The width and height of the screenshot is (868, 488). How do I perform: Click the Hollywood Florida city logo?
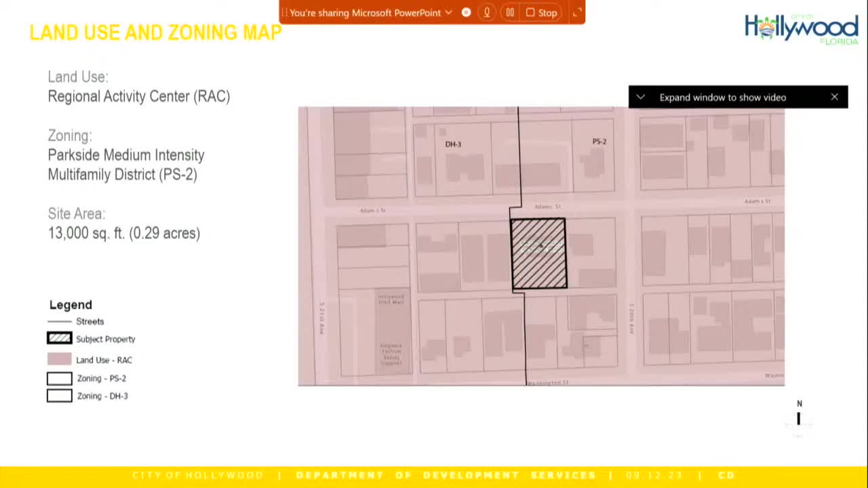pos(800,30)
